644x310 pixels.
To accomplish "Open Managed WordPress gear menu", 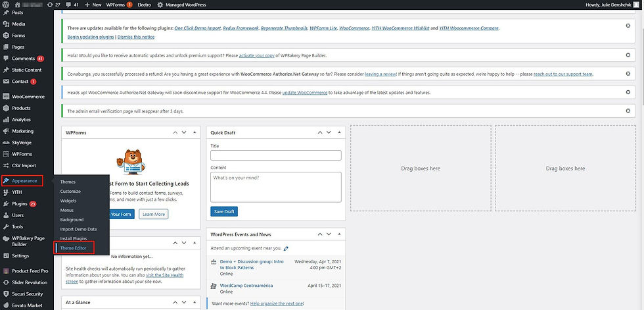I will [x=181, y=5].
